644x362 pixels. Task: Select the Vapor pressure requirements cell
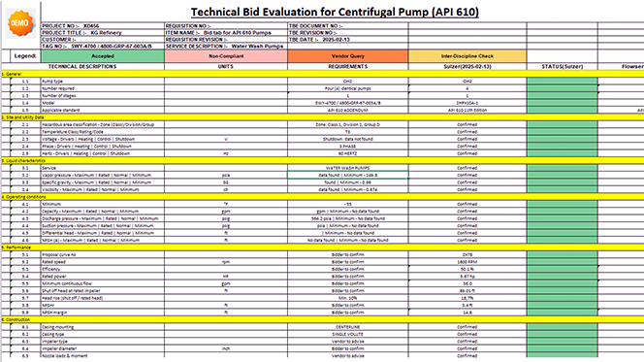pyautogui.click(x=348, y=175)
